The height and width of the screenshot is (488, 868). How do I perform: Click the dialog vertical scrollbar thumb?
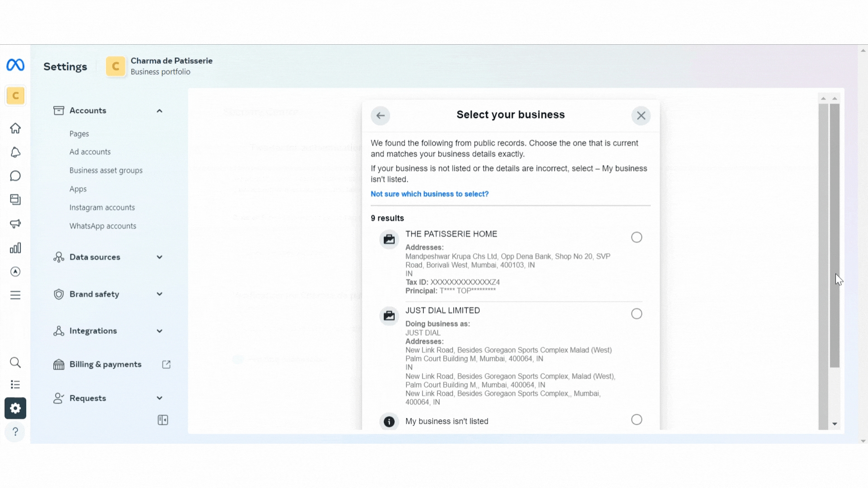pos(835,235)
